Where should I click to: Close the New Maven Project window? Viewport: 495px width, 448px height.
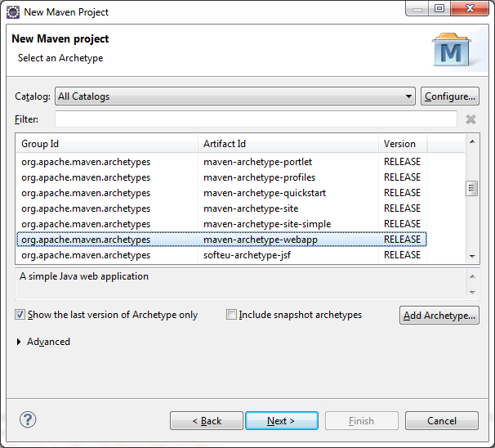coord(470,8)
